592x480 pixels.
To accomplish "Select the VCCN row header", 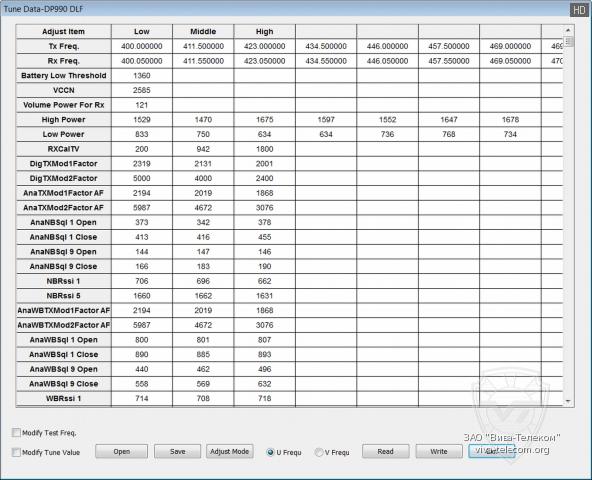I will (x=63, y=90).
